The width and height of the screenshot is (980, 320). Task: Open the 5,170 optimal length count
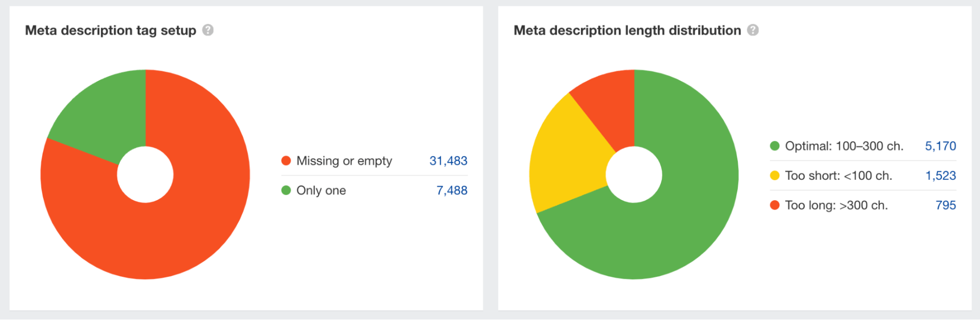(940, 146)
